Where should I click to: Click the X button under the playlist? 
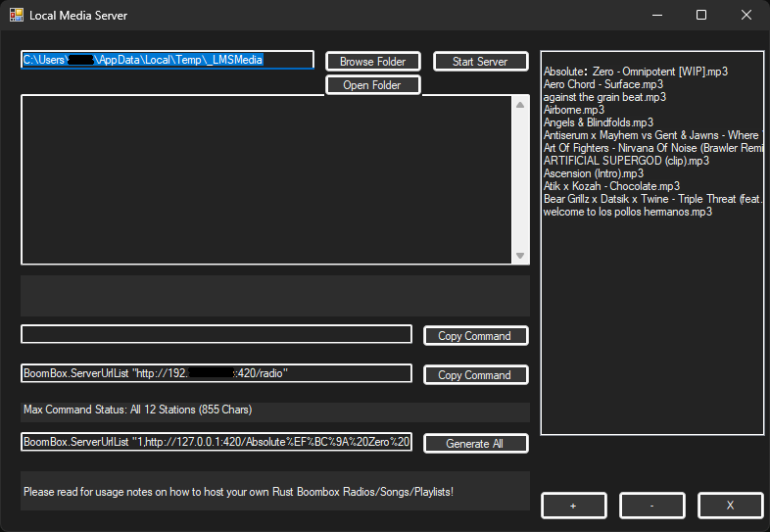click(730, 506)
